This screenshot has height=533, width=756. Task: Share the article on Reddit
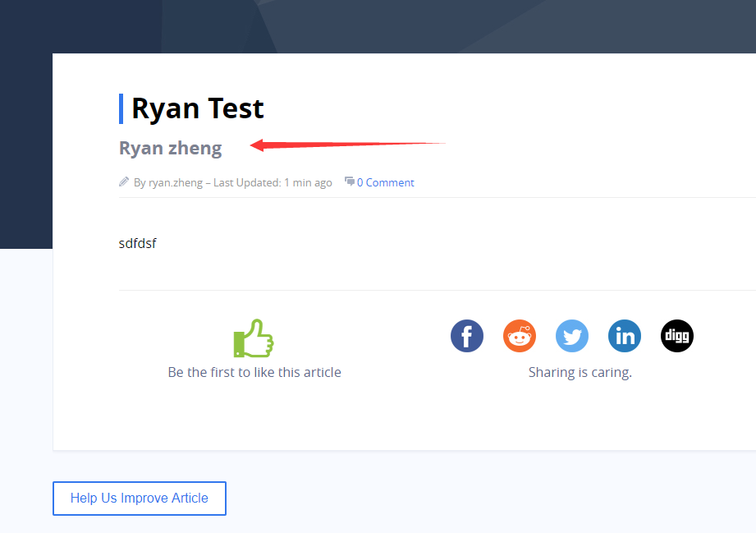[x=520, y=336]
